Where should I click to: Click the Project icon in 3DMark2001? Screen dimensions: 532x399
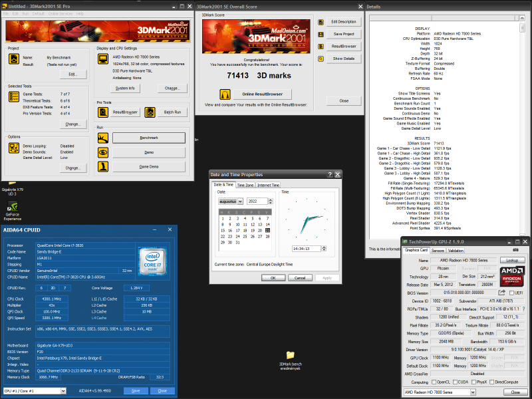pos(14,59)
